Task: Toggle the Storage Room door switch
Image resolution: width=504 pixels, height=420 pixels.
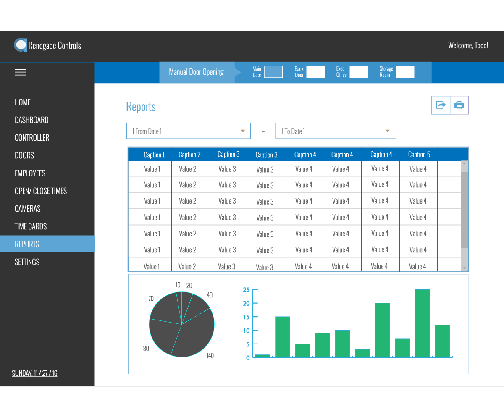Action: [x=405, y=72]
